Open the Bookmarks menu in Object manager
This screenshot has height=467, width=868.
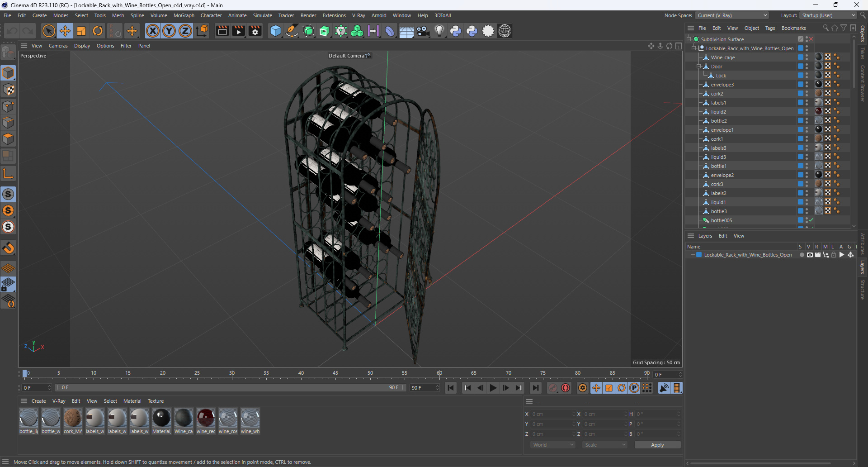[793, 28]
